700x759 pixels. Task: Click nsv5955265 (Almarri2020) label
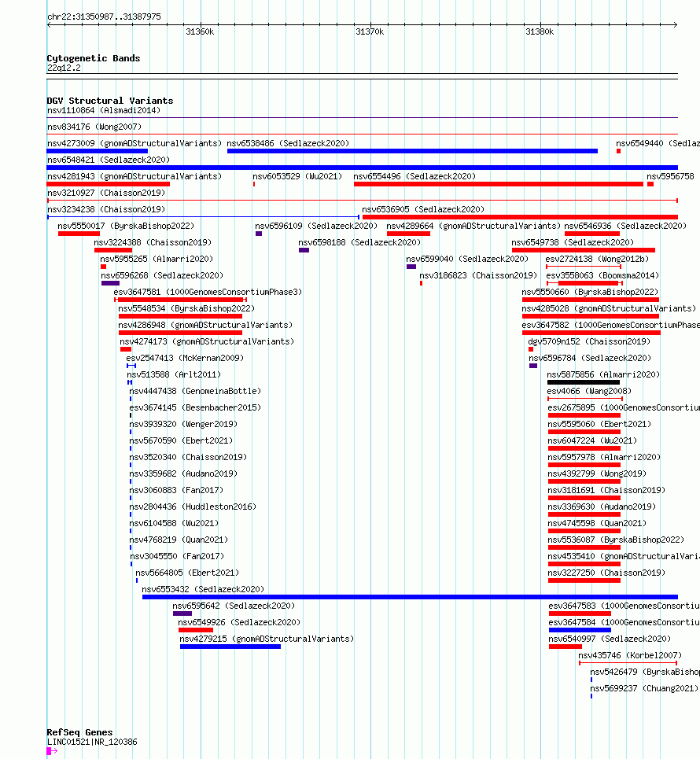[x=157, y=259]
